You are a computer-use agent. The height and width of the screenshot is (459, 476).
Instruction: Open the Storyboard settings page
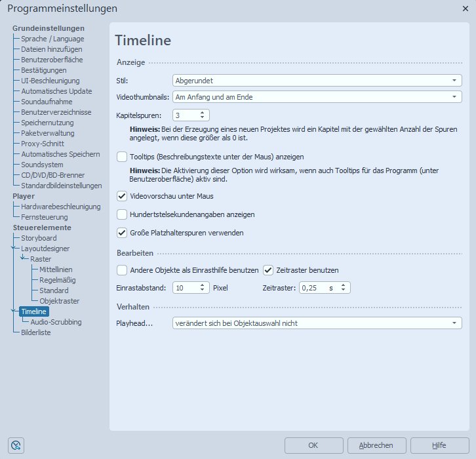point(39,238)
